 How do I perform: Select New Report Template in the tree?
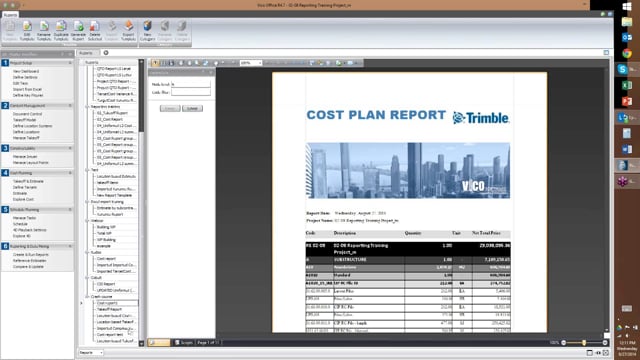(x=114, y=195)
